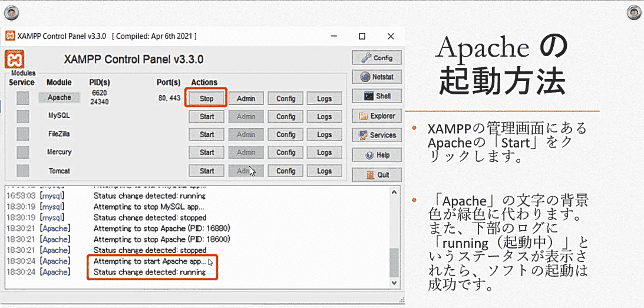644x308 pixels.
Task: Open the main Config button with wrench icon
Action: tap(377, 58)
